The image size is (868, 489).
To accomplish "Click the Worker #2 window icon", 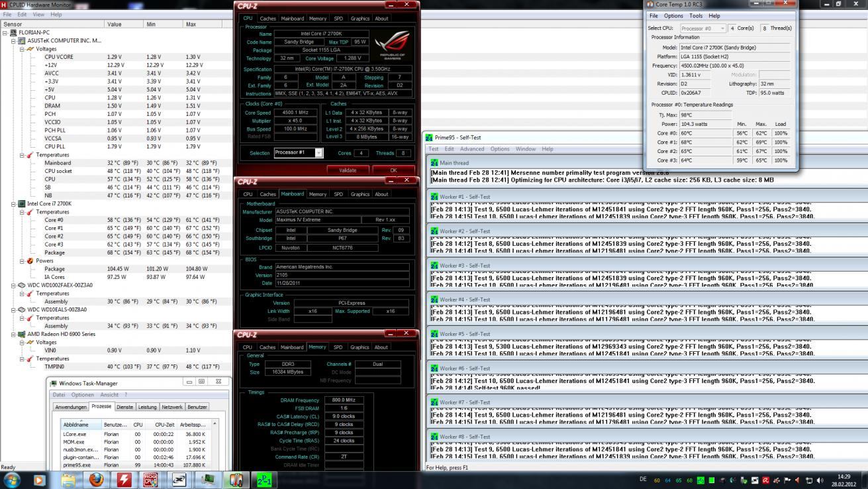I will coord(434,231).
